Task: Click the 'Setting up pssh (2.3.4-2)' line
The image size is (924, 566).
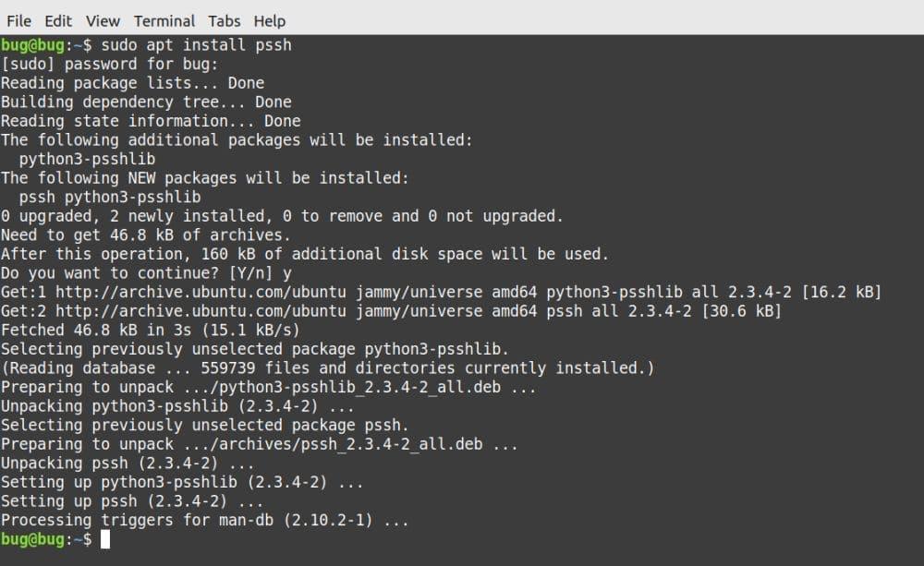Action: point(132,501)
